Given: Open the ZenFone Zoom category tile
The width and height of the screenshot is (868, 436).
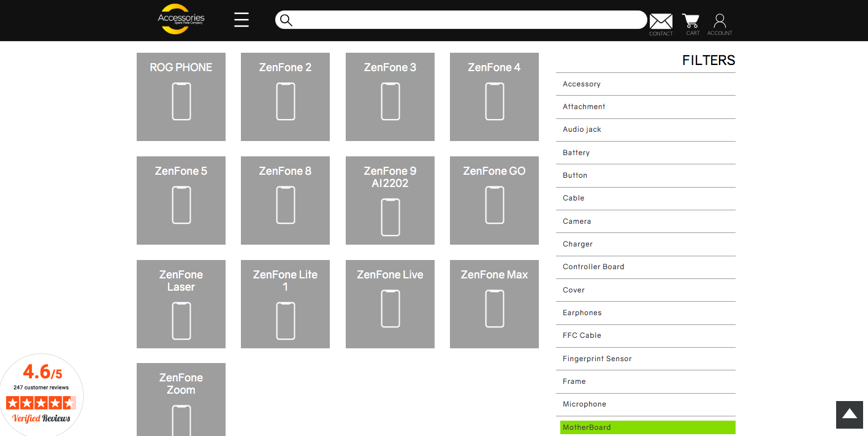Looking at the screenshot, I should pyautogui.click(x=181, y=399).
